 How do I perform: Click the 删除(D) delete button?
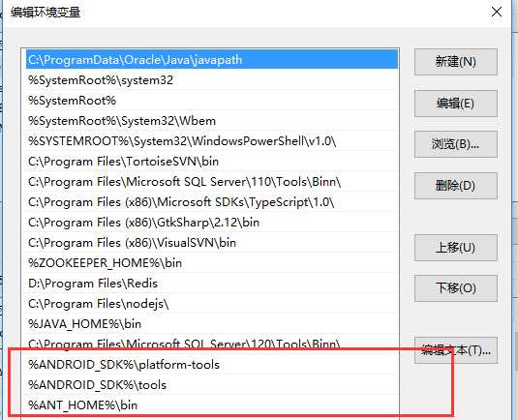pos(456,186)
